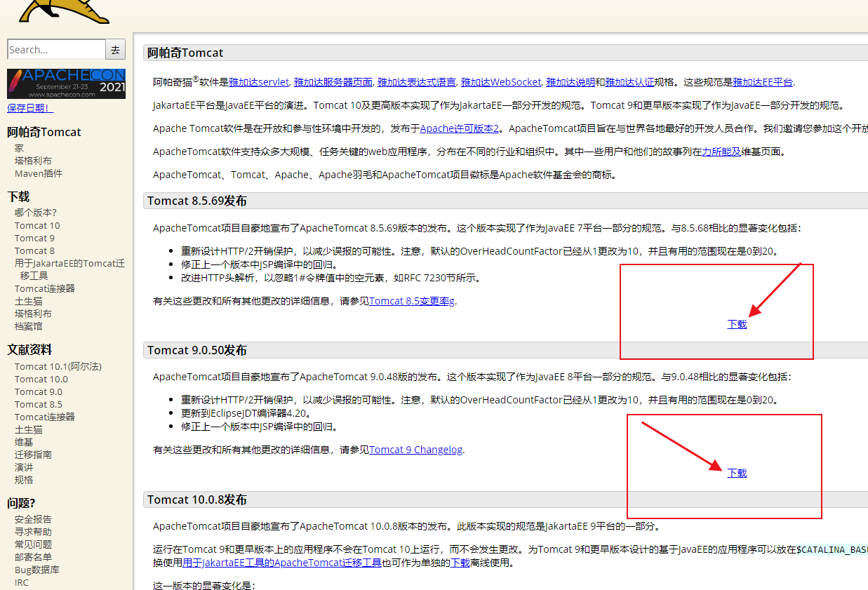The height and width of the screenshot is (590, 868).
Task: Click the ApacheCon 2021 banner image
Action: [x=66, y=83]
